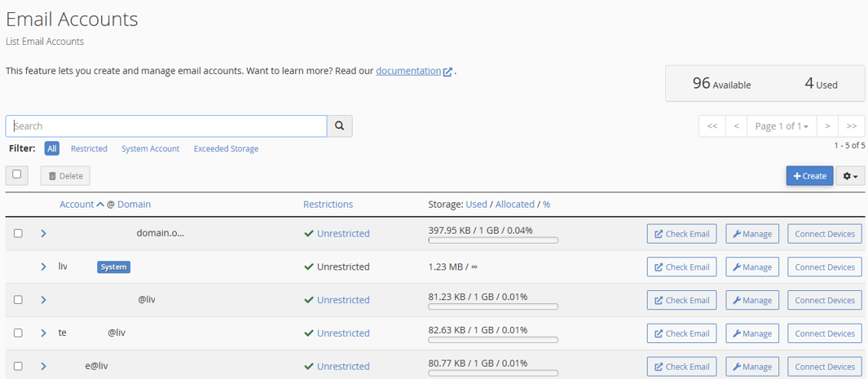Screen dimensions: 868x379
Task: Click the next page arrow
Action: [827, 126]
